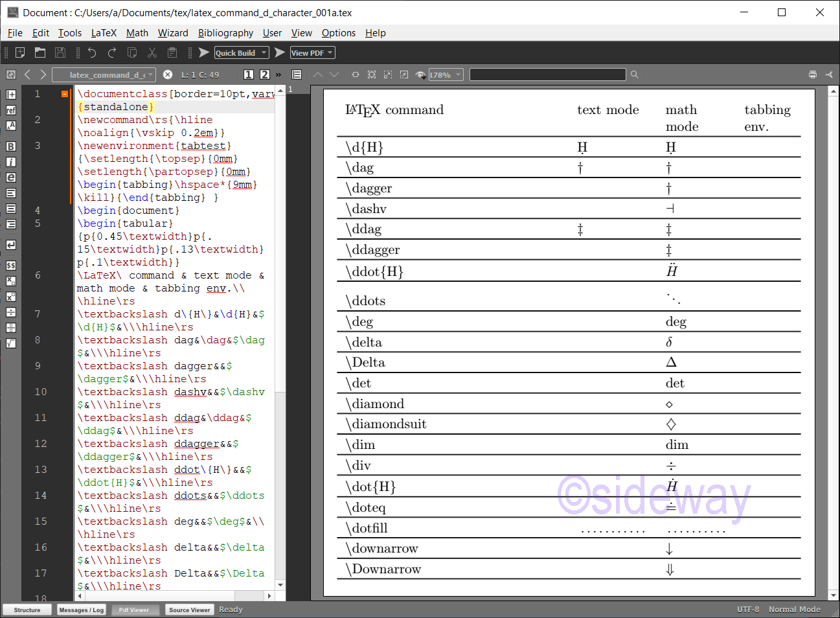The height and width of the screenshot is (618, 840).
Task: Toggle presentation mode with the eye icon
Action: click(x=420, y=74)
